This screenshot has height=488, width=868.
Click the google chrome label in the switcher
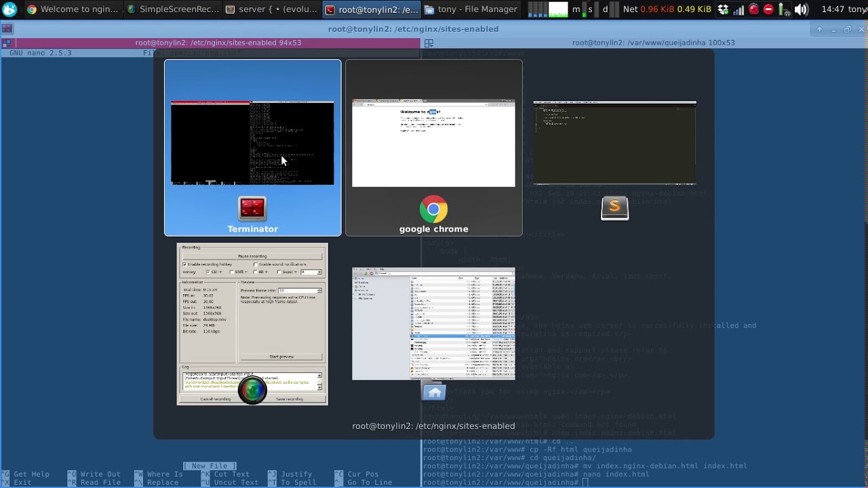[x=434, y=229]
